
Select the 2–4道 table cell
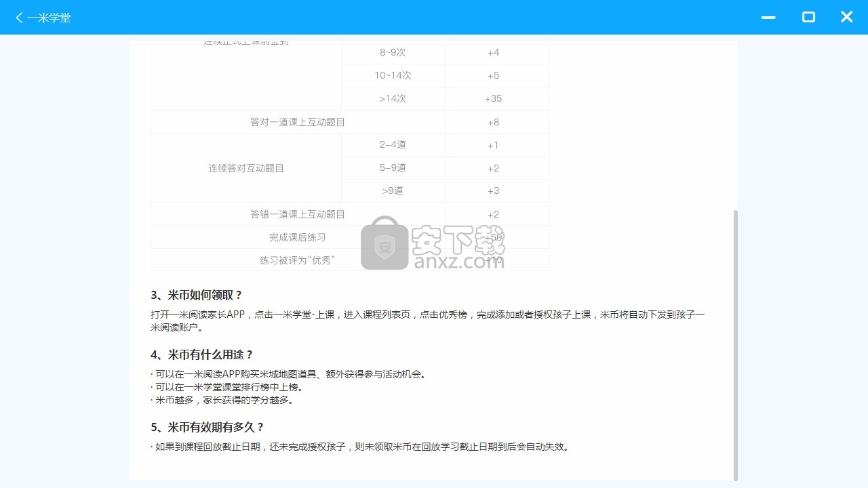(393, 144)
